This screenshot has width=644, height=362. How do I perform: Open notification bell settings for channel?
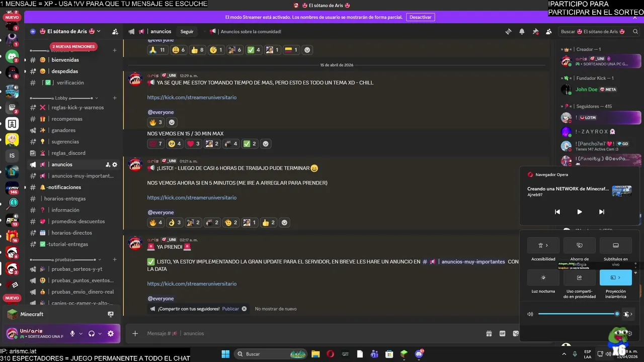(x=522, y=31)
